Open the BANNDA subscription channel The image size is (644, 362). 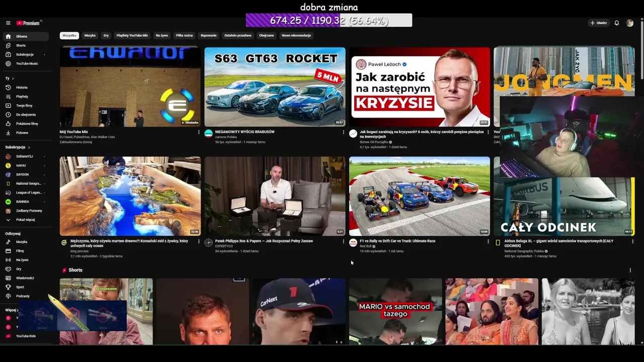25,202
